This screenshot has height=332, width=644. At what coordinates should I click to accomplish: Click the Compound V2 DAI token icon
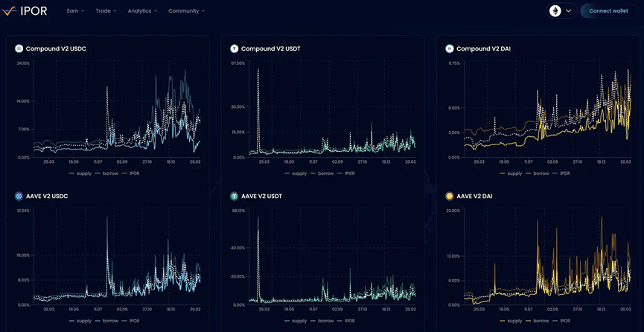[450, 48]
